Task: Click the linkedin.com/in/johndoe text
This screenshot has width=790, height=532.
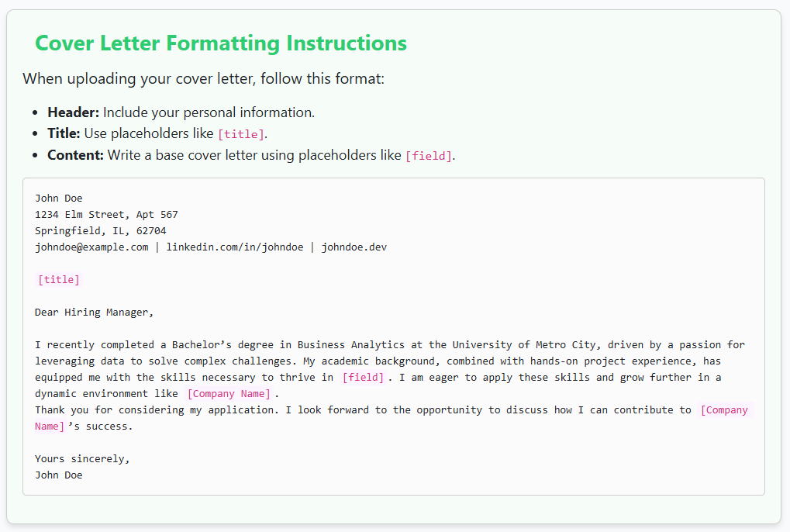Action: pyautogui.click(x=235, y=247)
